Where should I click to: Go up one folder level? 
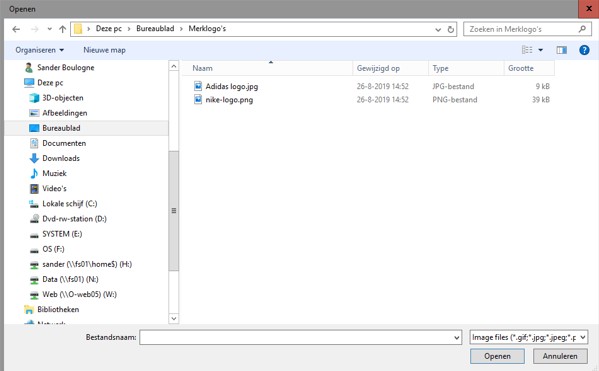tap(62, 29)
